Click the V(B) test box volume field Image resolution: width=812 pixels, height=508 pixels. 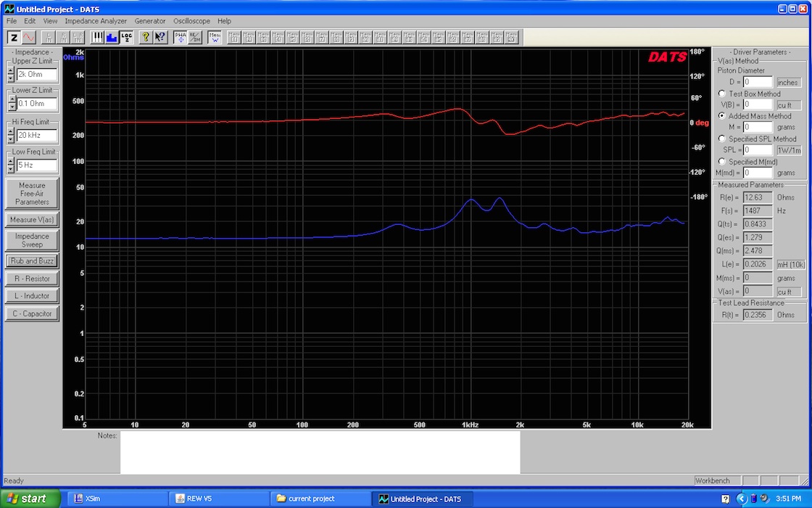(758, 105)
